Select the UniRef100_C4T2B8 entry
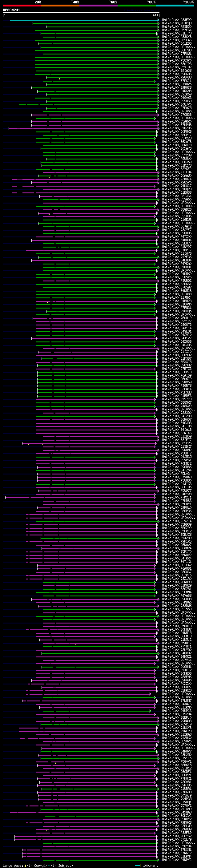 click(x=177, y=416)
